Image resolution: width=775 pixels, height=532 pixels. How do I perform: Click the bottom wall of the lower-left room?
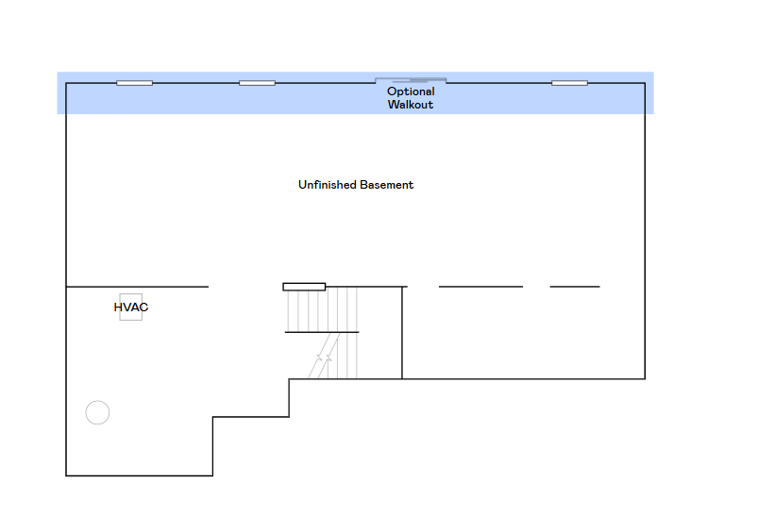tap(139, 475)
